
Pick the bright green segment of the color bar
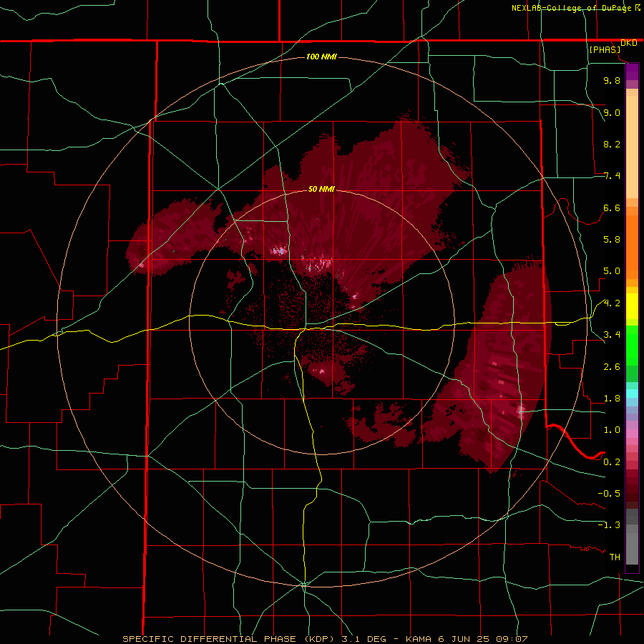pos(632,346)
